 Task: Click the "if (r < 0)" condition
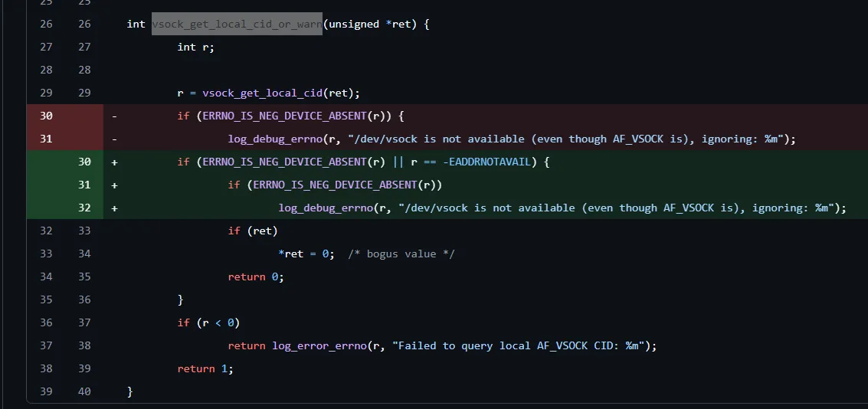[x=208, y=322]
